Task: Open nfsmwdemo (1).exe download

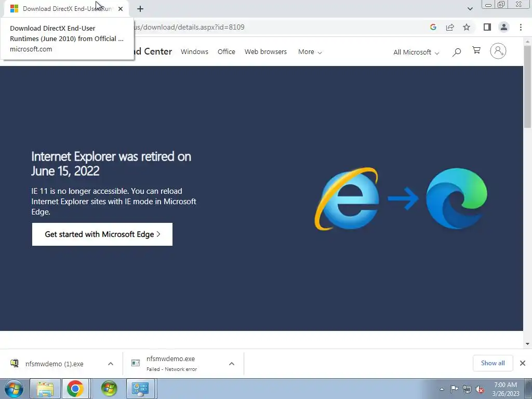Action: coord(54,364)
